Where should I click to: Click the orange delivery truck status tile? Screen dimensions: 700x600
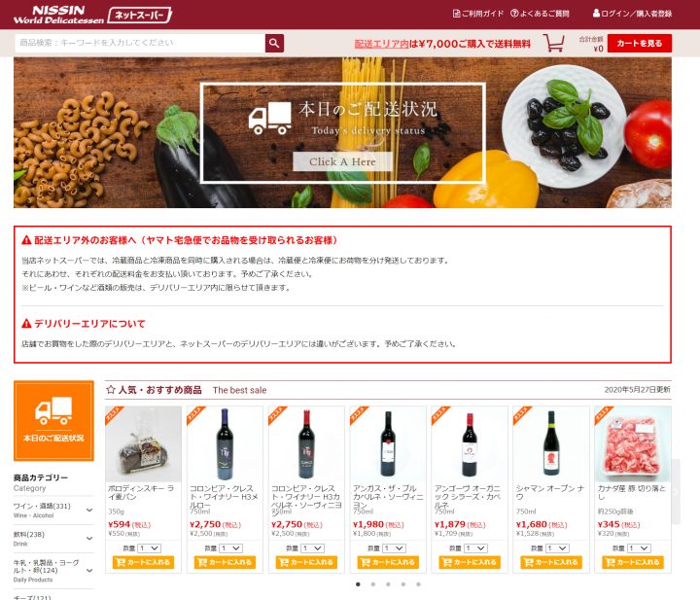click(x=53, y=420)
